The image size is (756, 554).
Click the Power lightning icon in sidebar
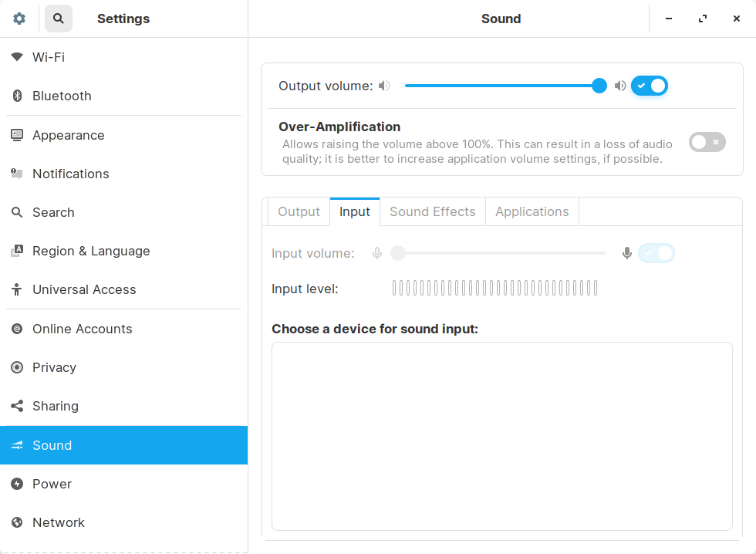tap(17, 484)
